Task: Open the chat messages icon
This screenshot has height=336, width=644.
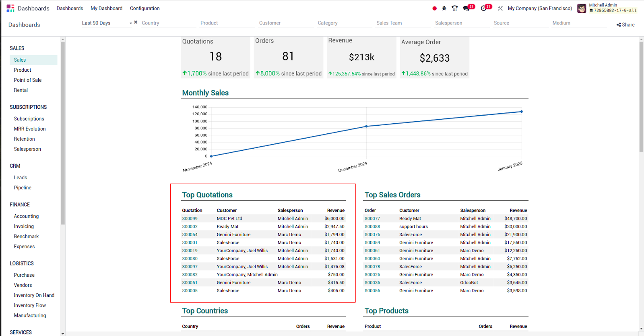Action: [466, 8]
